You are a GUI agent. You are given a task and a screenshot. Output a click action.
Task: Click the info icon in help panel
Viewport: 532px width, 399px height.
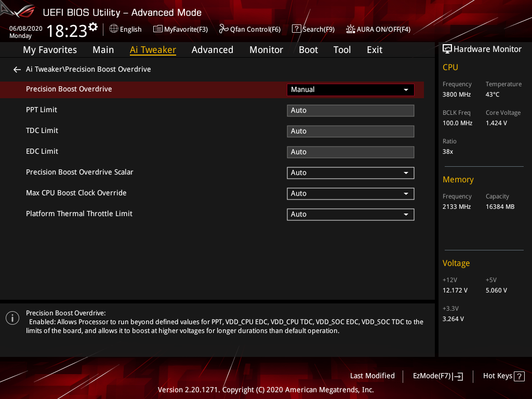(x=12, y=318)
